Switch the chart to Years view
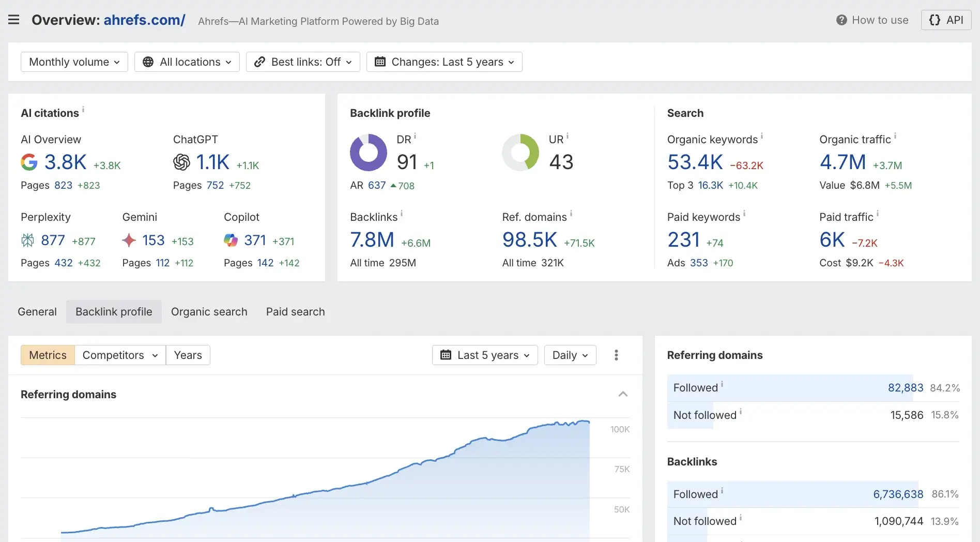Image resolution: width=980 pixels, height=542 pixels. (187, 355)
